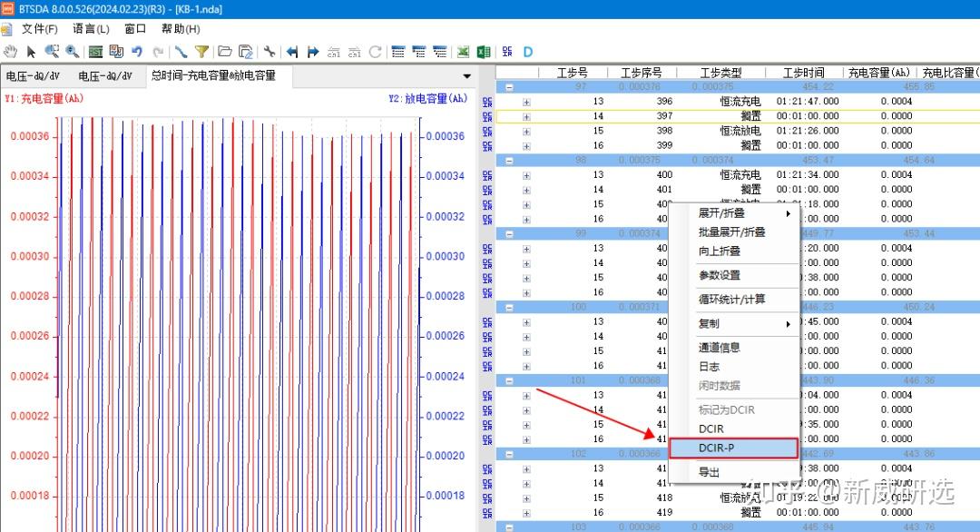Screen dimensions: 980x532
Task: Click the open file folder icon
Action: tap(225, 51)
